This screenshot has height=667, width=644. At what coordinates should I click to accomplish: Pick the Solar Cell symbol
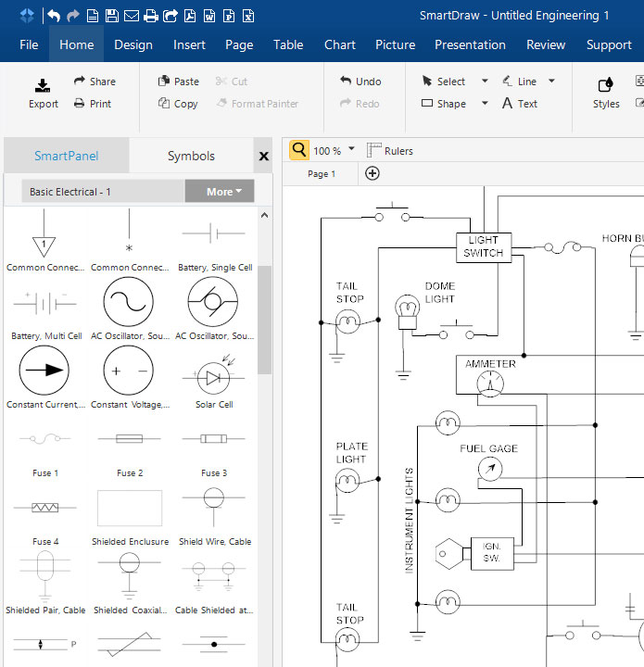[212, 378]
